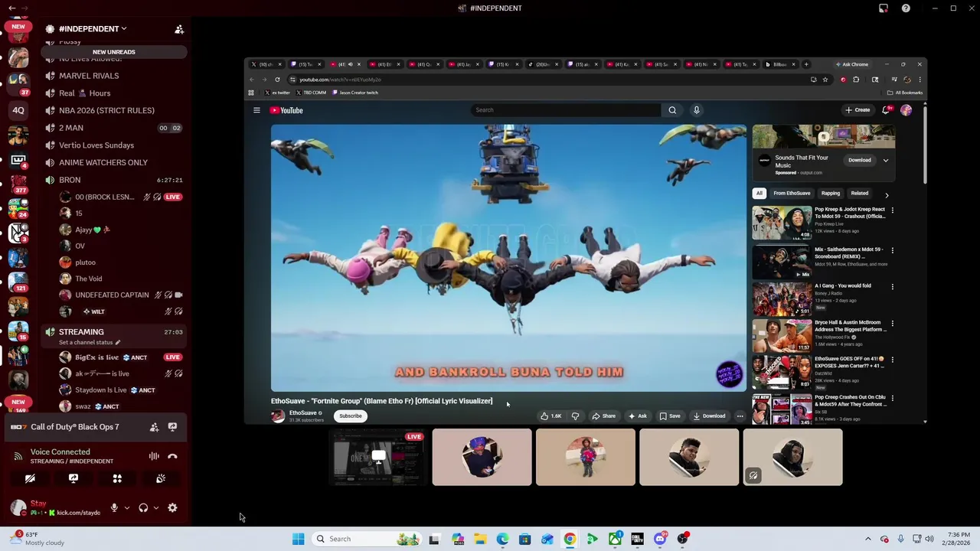This screenshot has height=551, width=980.
Task: Invite friends to Call of Duty activity
Action: (154, 427)
